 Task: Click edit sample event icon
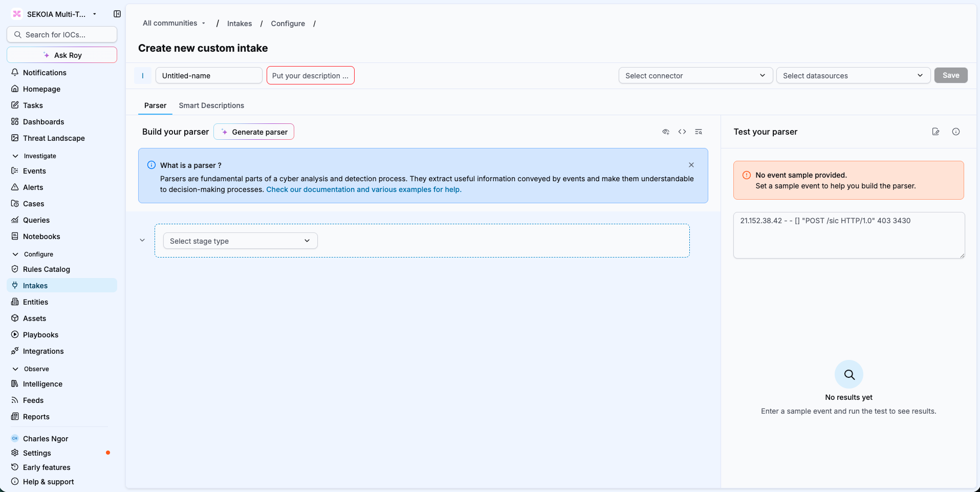[935, 132]
